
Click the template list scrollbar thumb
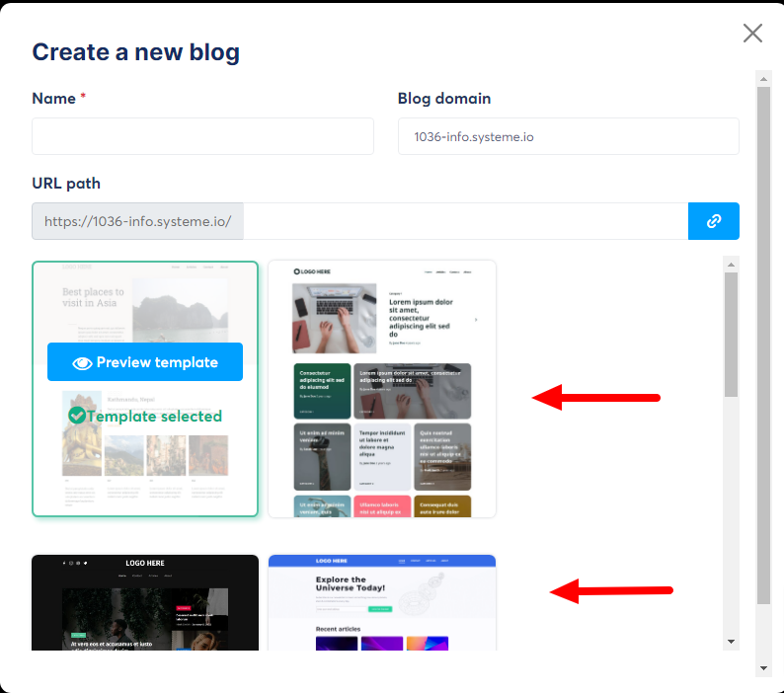(731, 335)
